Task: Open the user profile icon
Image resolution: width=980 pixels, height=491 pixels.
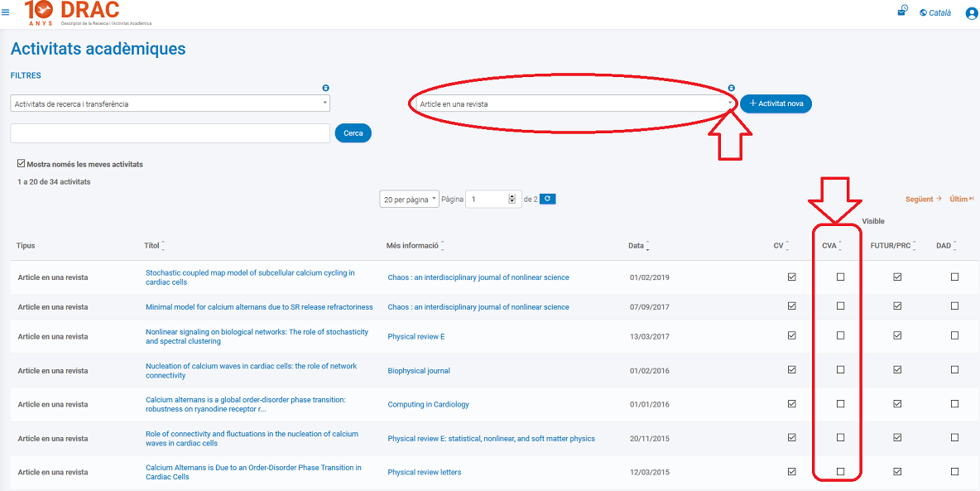Action: 971,13
